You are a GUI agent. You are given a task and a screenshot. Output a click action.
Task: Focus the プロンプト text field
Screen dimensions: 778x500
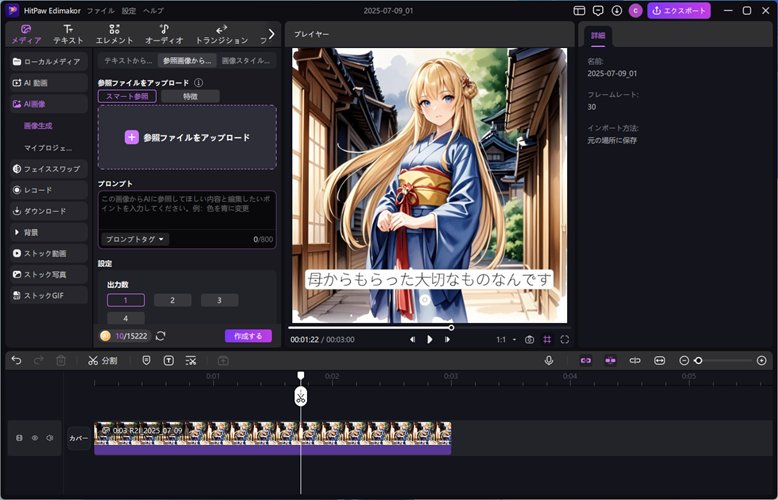click(x=187, y=211)
